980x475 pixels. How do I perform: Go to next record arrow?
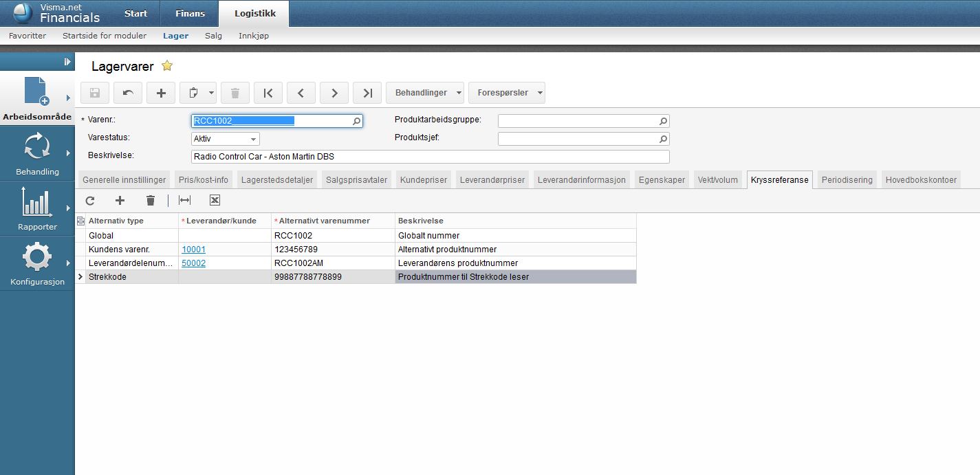tap(334, 93)
